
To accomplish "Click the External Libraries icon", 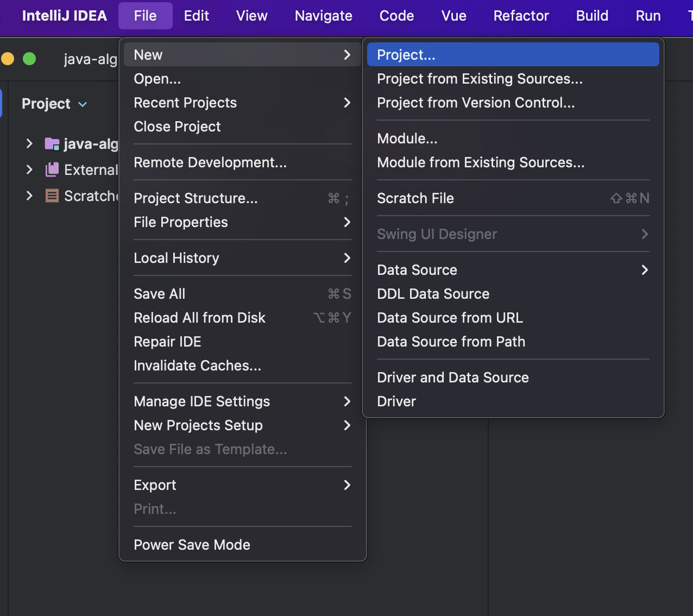I will click(x=52, y=169).
